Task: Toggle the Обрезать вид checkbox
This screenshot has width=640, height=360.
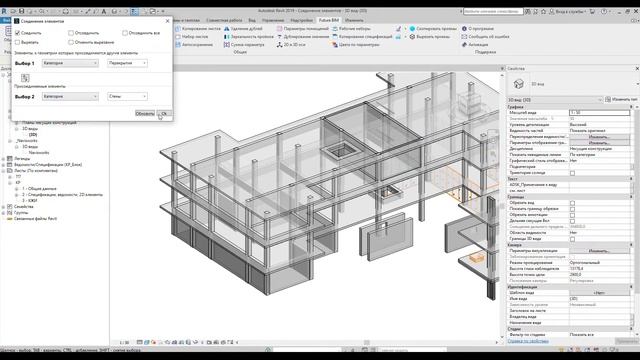Action: [572, 203]
